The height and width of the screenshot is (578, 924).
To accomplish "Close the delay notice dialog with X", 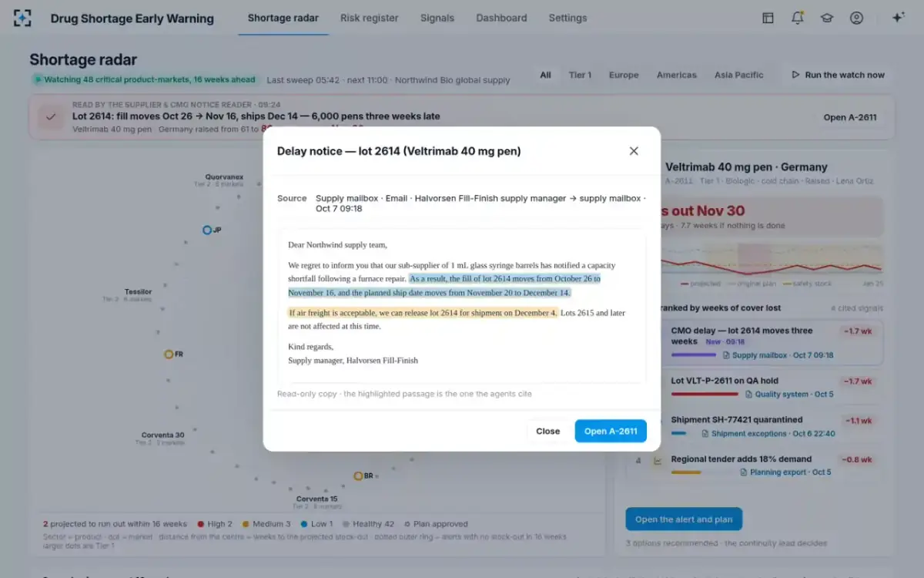I will click(x=634, y=151).
